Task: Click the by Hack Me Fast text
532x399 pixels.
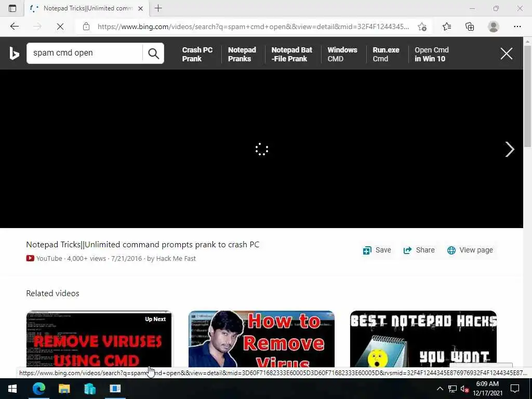Action: [171, 259]
